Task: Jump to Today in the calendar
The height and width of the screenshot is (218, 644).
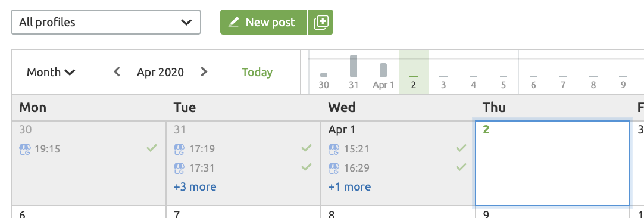Action: [x=257, y=73]
